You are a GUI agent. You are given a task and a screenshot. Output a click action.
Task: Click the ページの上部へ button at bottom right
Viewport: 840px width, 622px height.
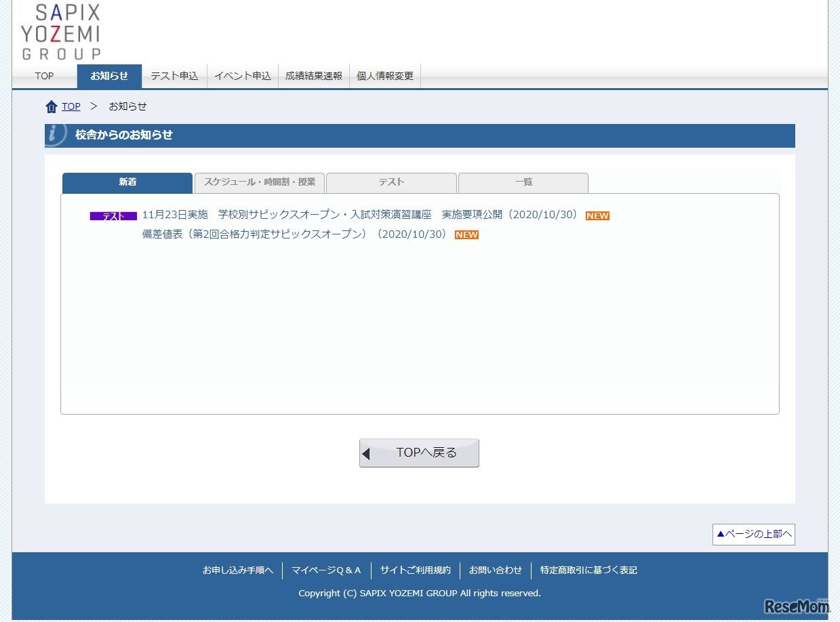(753, 534)
